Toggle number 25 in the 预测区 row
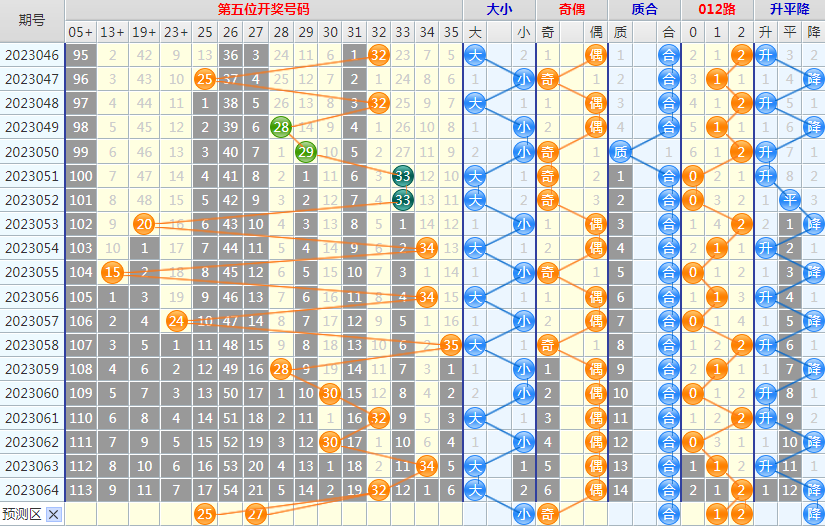 [205, 514]
